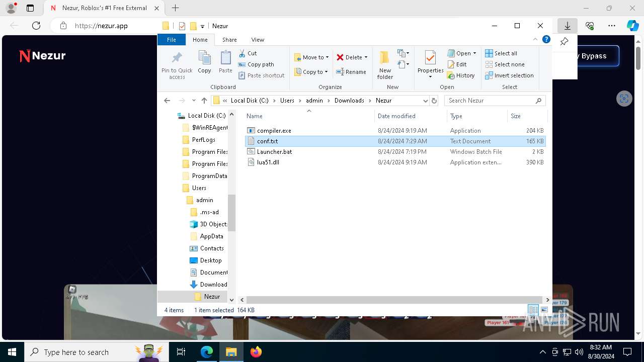Viewport: 644px width, 362px height.
Task: Open Edge Settings and more menu
Action: 611,26
